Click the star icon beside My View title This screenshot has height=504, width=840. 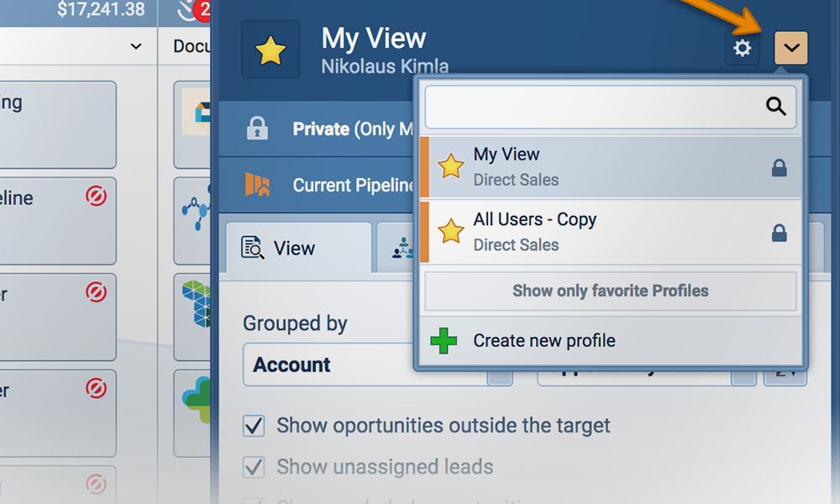pos(270,50)
